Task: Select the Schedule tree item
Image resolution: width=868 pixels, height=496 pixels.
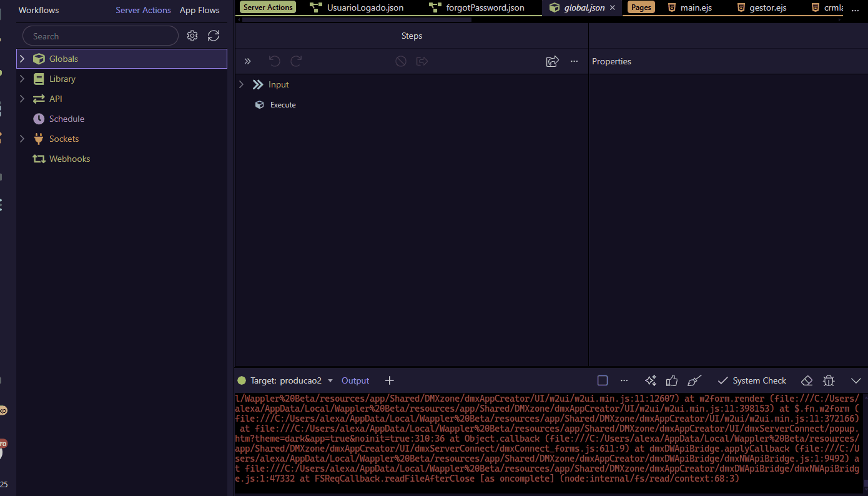Action: [x=121, y=119]
